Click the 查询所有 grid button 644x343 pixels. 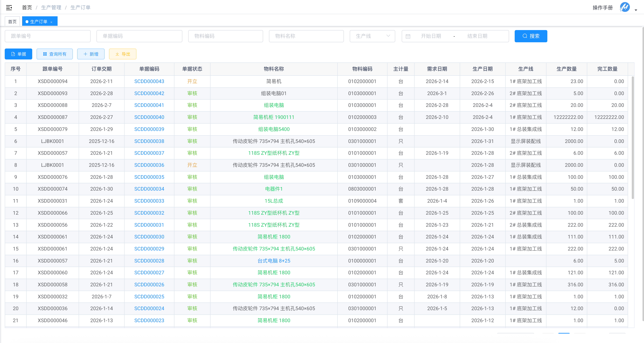[x=55, y=54]
